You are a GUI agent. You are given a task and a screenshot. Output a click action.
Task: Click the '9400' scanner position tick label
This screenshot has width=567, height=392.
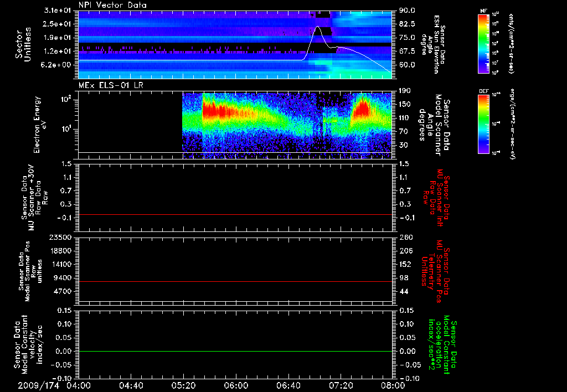coord(63,278)
